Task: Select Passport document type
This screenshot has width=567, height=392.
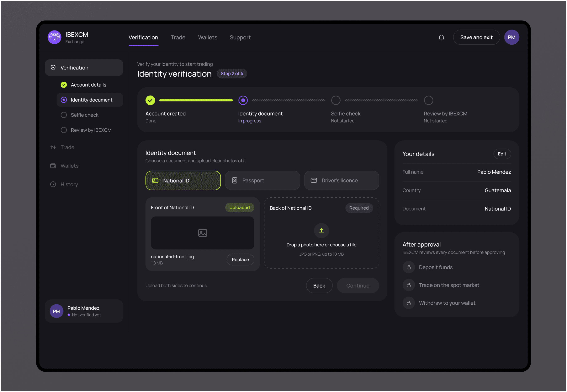Action: 262,180
